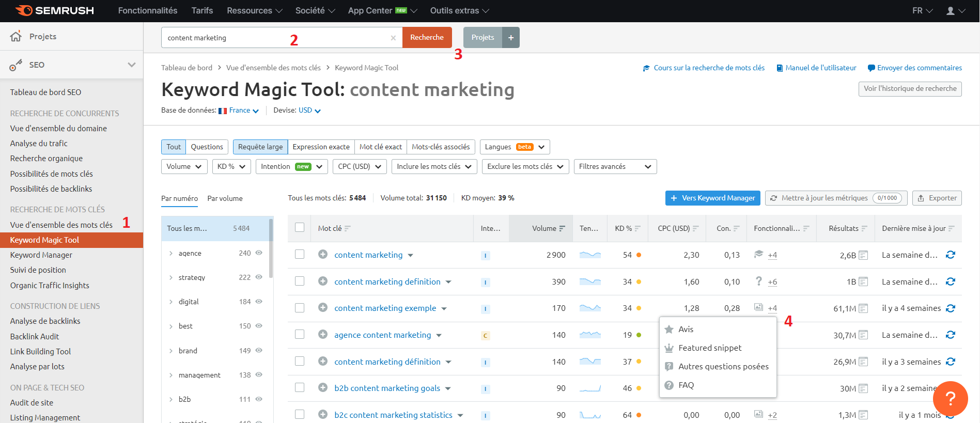The image size is (980, 423).
Task: Open Manuel de l'utilisateur link
Action: pos(816,68)
